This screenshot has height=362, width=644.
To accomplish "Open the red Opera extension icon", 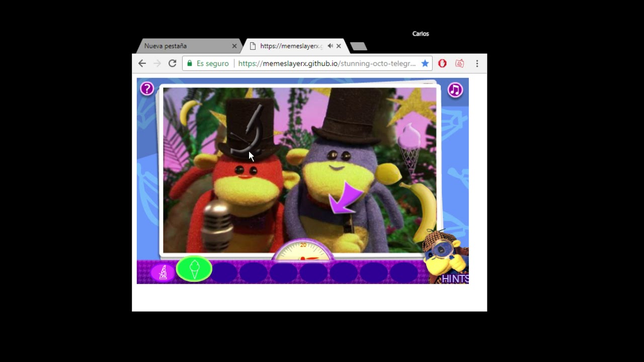I will [x=442, y=63].
